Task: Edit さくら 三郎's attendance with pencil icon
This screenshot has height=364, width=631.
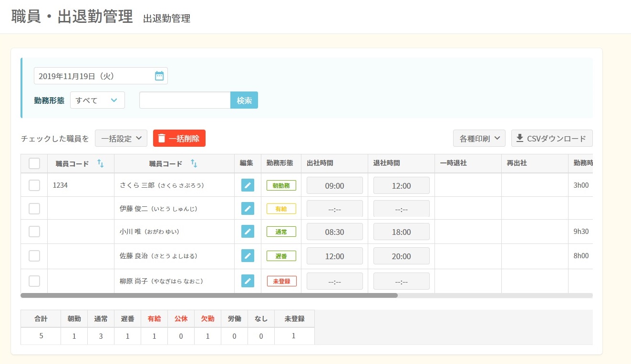Action: 248,185
